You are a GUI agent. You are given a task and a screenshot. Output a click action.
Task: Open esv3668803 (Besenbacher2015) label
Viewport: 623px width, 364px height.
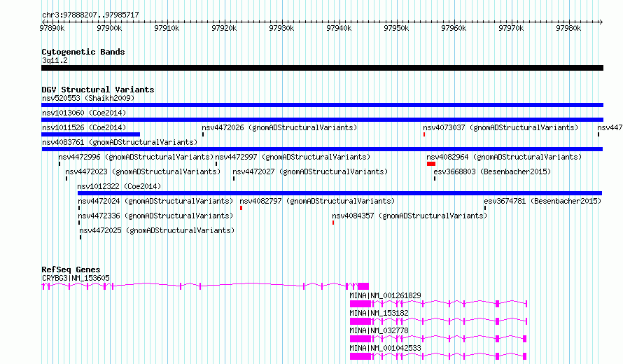[x=492, y=171]
